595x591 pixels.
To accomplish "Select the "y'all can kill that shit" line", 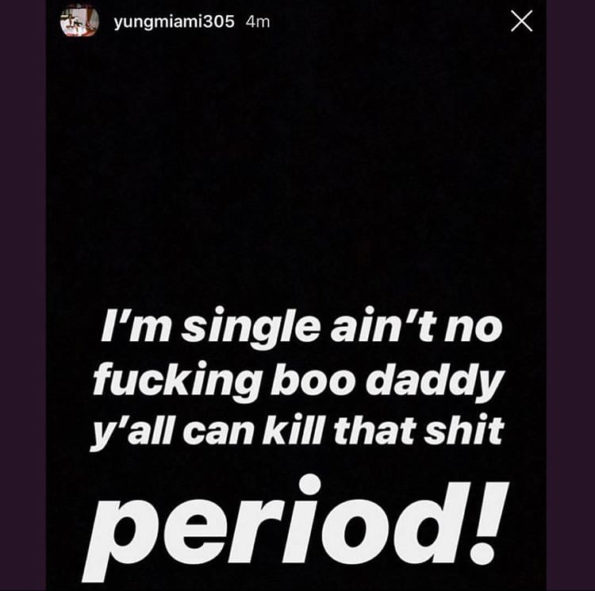I will pos(297,432).
